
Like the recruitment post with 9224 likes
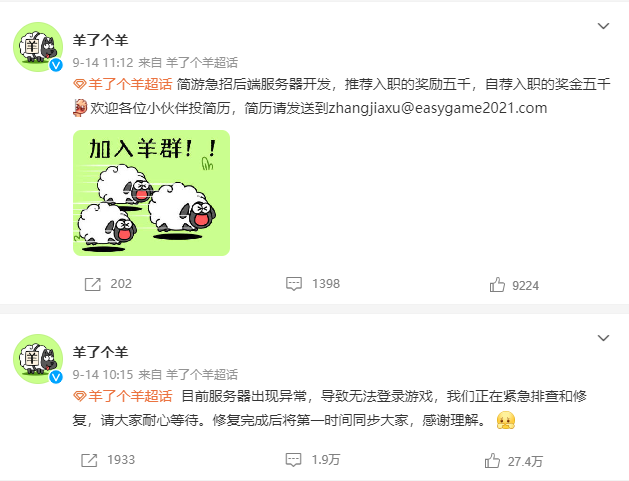pos(497,285)
